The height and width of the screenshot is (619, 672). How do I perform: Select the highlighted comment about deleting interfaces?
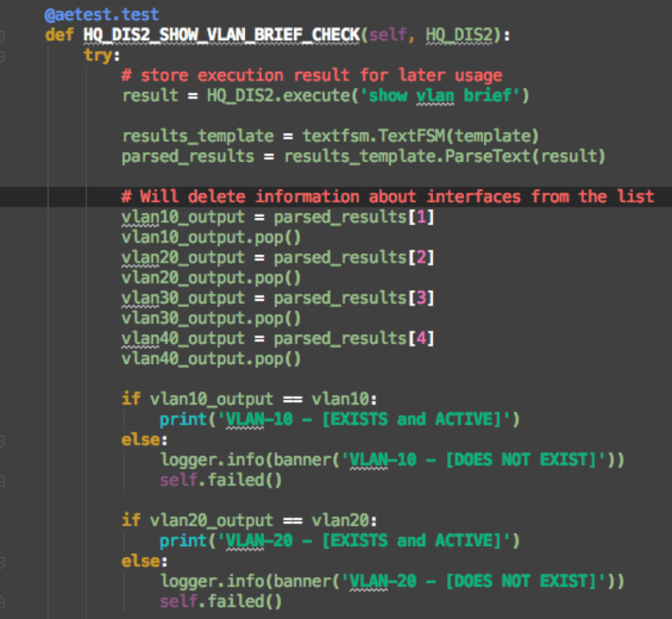[388, 196]
